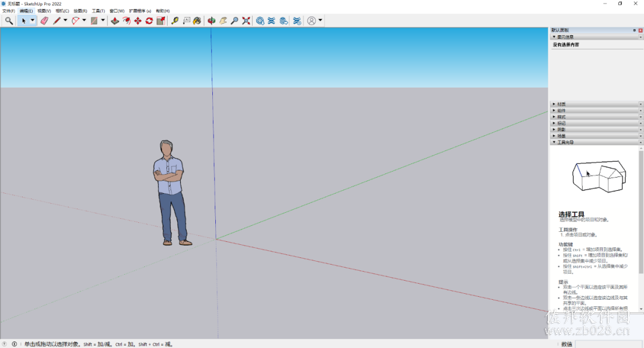Viewport: 644px width, 348px height.
Task: Activate the Rotate tool
Action: point(149,20)
